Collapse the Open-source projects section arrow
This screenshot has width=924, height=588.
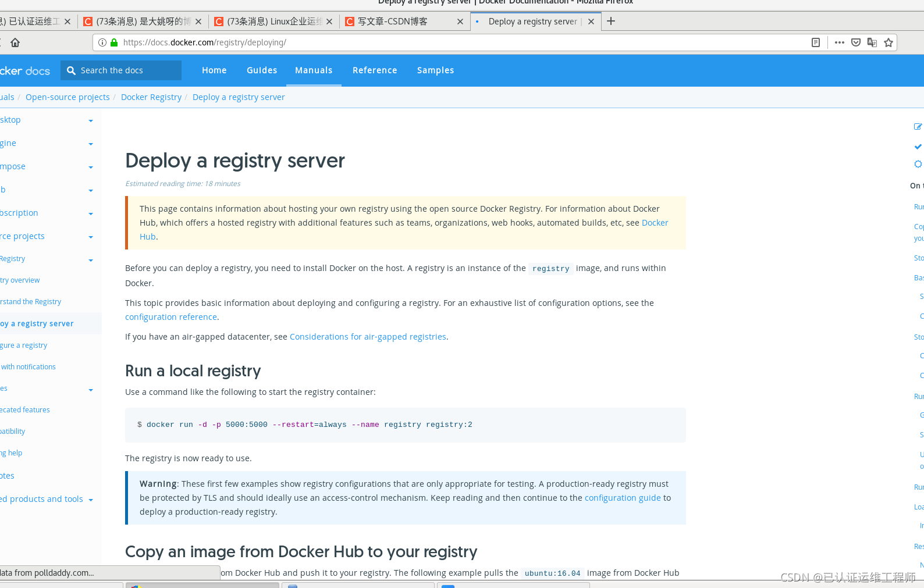point(91,237)
